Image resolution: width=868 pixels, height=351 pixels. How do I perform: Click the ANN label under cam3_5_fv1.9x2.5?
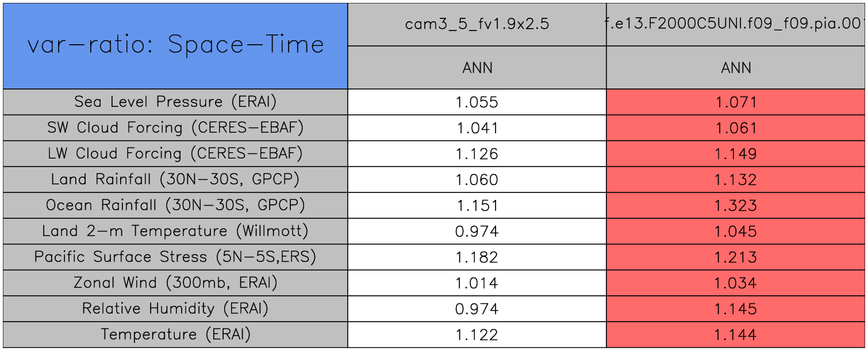(477, 68)
